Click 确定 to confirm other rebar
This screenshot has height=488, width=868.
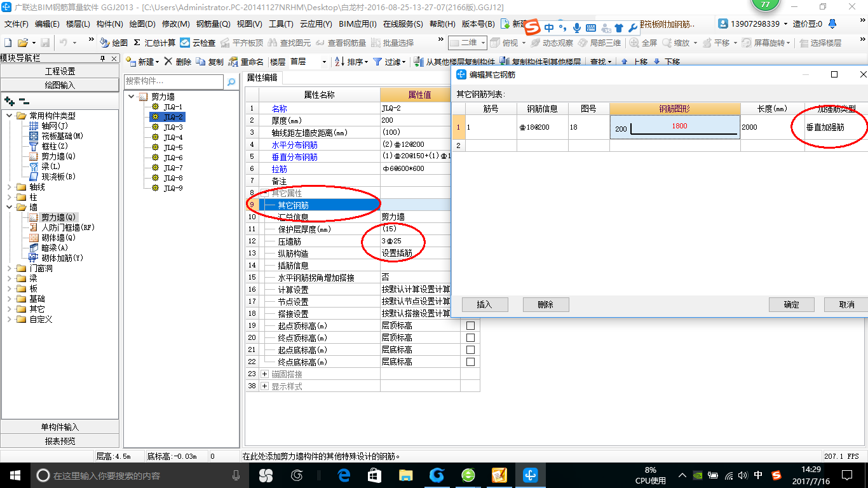click(792, 304)
